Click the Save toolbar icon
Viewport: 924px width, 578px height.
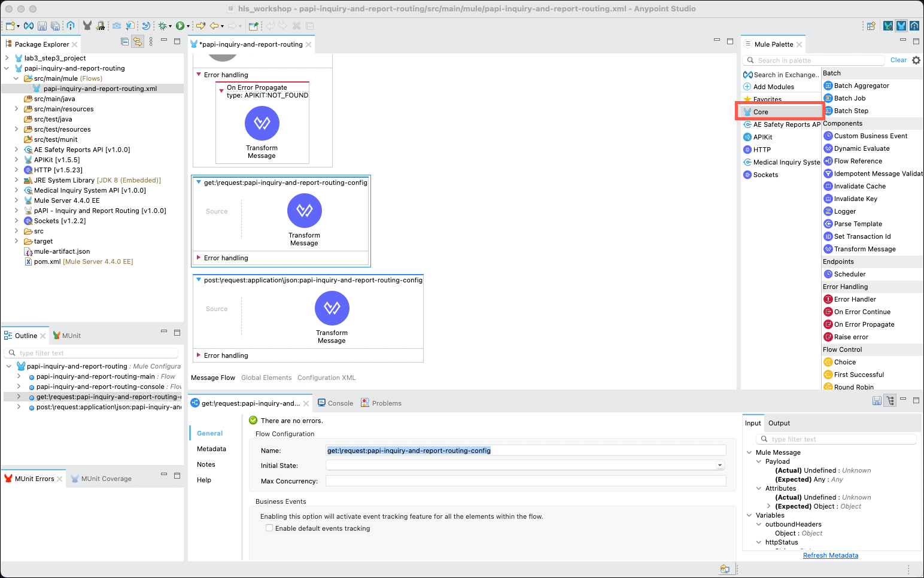point(42,26)
